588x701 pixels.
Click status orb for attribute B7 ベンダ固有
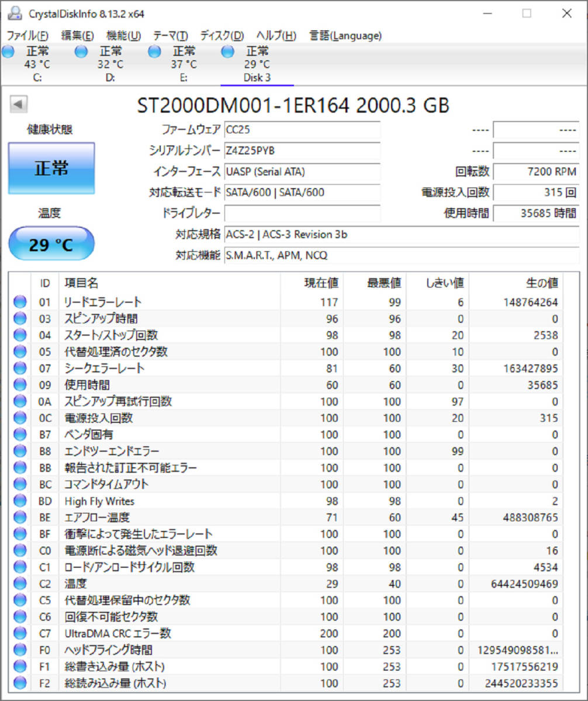[x=20, y=434]
